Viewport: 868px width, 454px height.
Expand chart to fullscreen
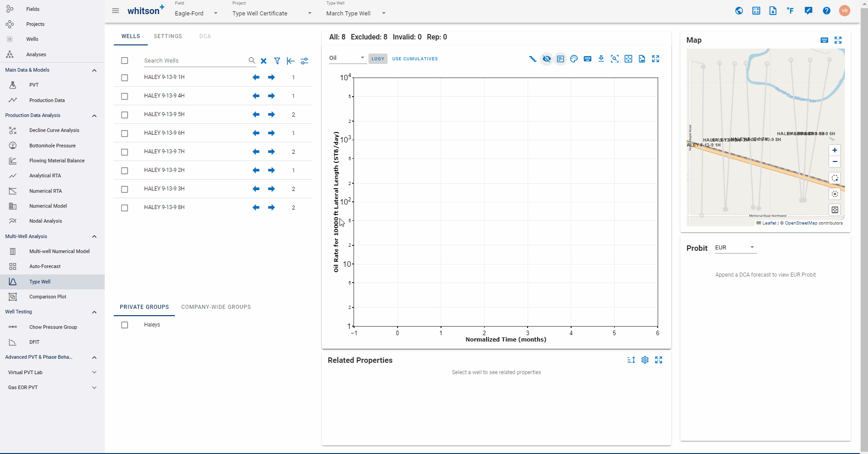click(655, 59)
